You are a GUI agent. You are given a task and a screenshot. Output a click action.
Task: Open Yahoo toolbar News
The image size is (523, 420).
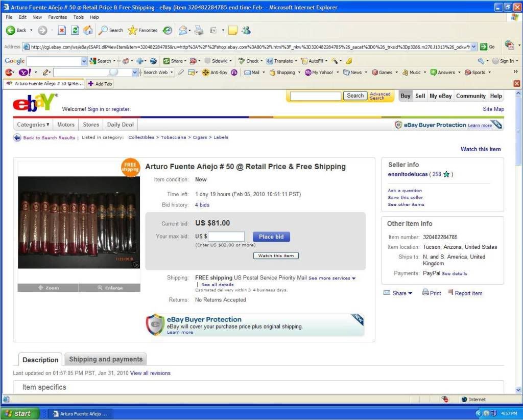352,73
